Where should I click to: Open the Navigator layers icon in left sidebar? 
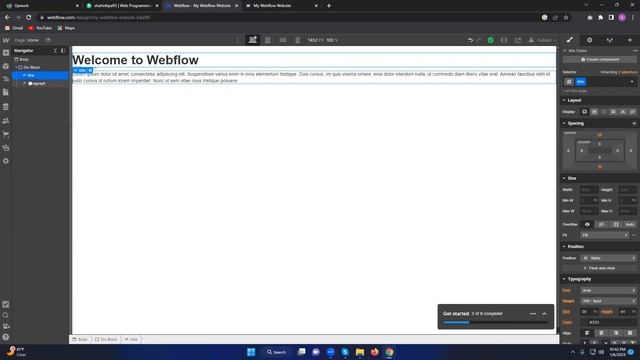6,79
